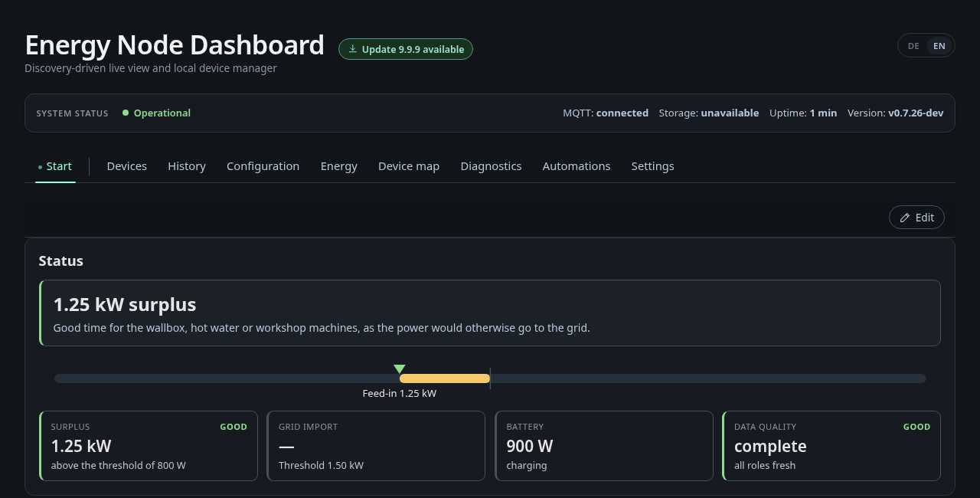This screenshot has width=980, height=498.
Task: Click the GOOD badge on Data Quality card
Action: coord(916,427)
